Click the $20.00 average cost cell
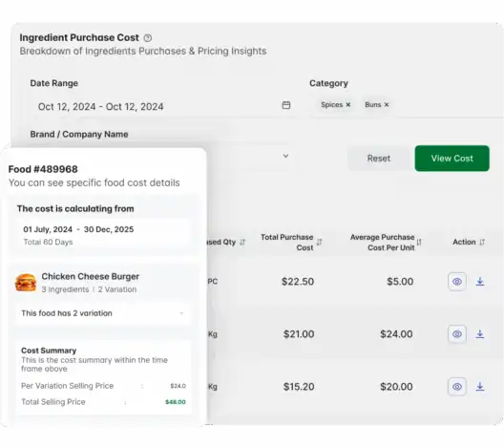The width and height of the screenshot is (504, 448). (396, 387)
